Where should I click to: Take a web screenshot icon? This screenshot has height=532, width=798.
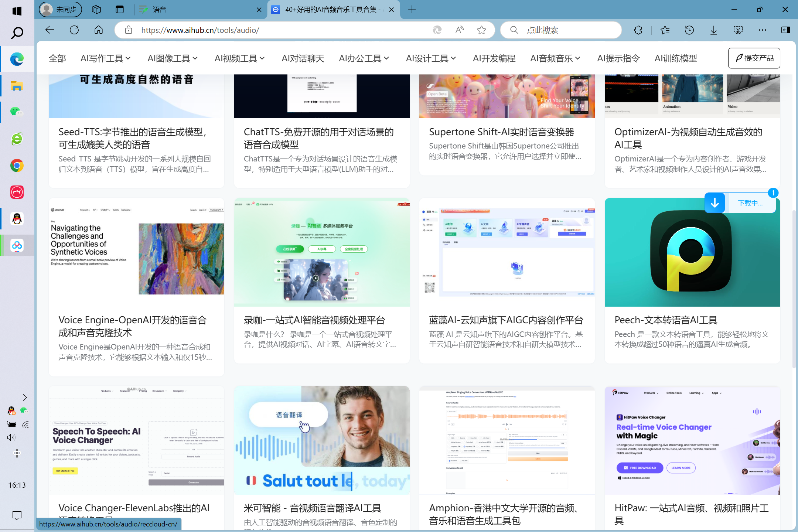click(x=738, y=30)
